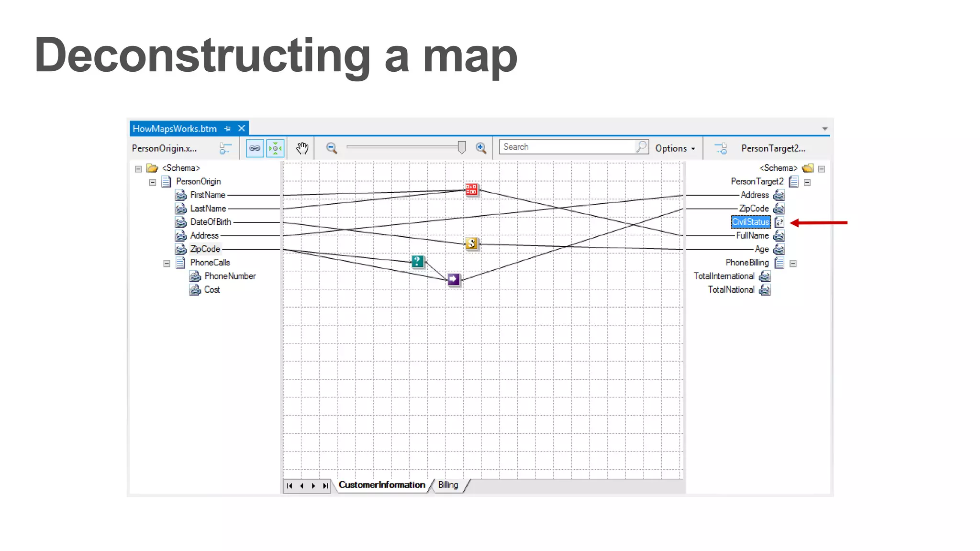Go to the last page arrow
Viewport: 980px width, 551px height.
325,486
